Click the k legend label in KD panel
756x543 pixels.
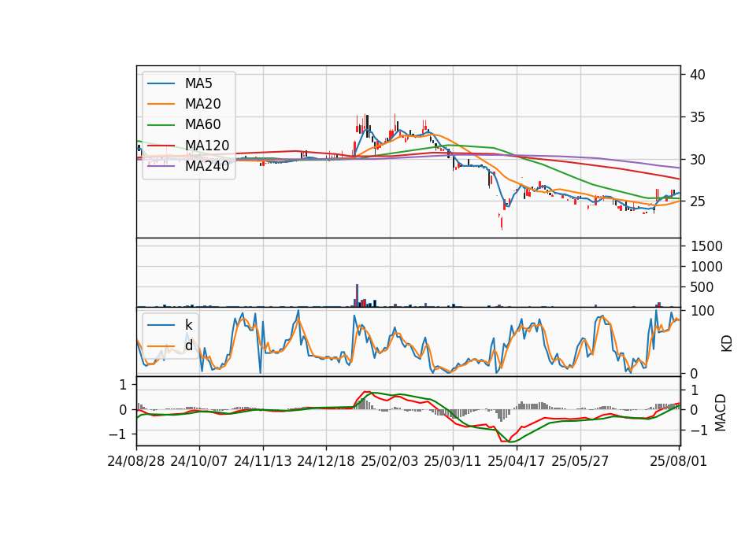[188, 325]
